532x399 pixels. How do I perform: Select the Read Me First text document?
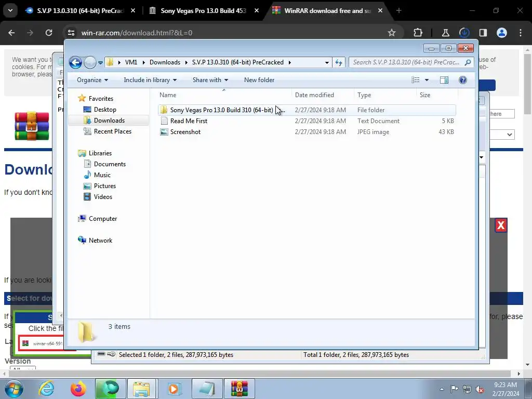pos(307,121)
